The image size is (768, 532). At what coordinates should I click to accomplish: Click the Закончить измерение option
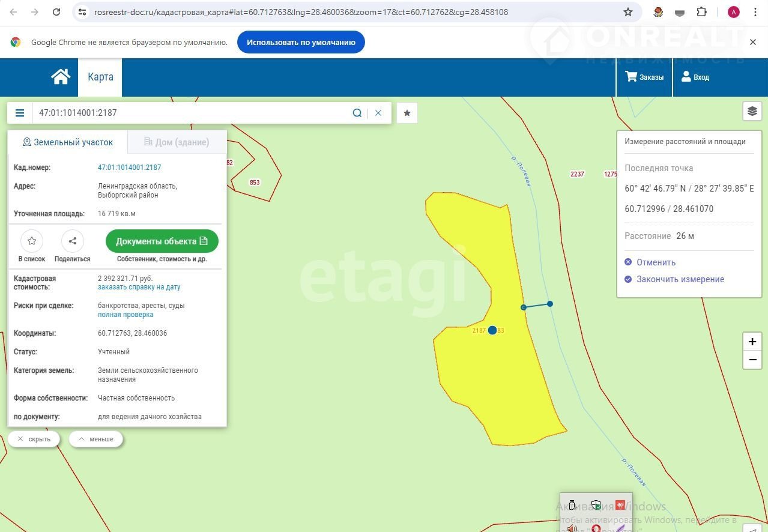pos(680,279)
